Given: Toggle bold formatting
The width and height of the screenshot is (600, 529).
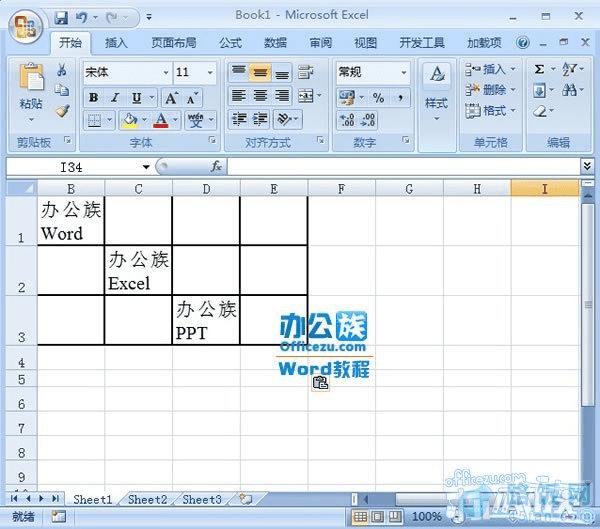Looking at the screenshot, I should coord(93,98).
